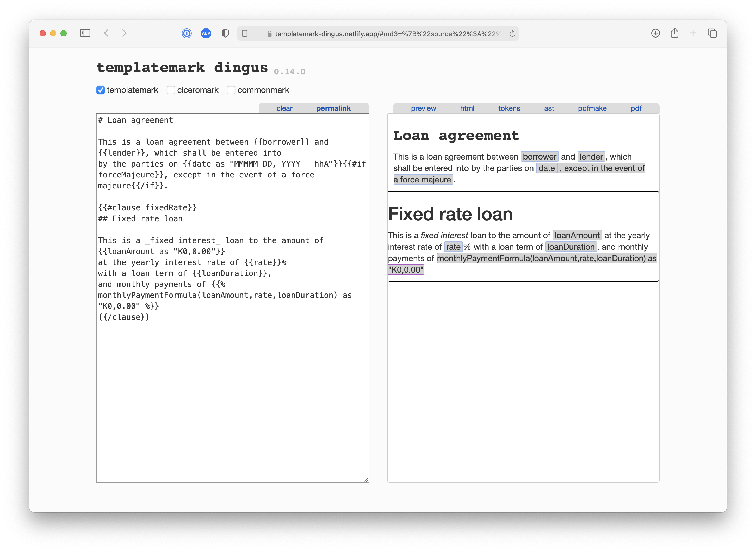Screen dimensions: 756x551
Task: Click 'except in the event of' conditional text
Action: [x=604, y=168]
